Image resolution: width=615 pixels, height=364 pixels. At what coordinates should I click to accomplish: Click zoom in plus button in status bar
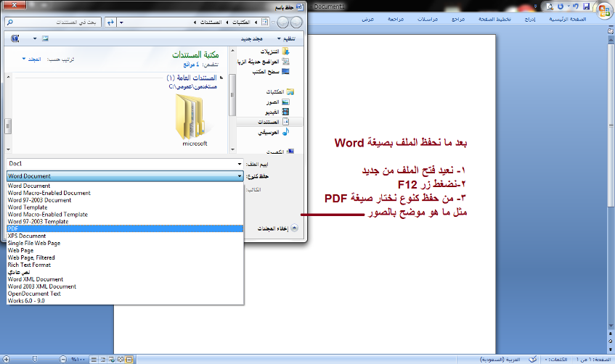(6, 360)
